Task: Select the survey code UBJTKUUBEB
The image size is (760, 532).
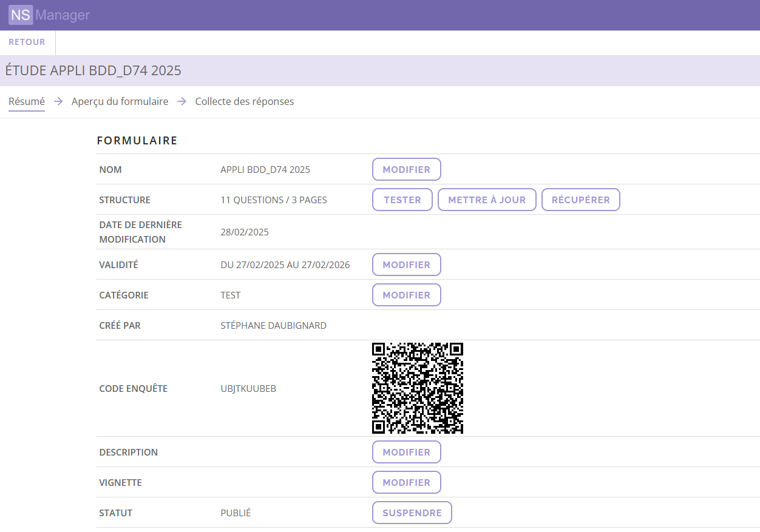Action: click(248, 388)
